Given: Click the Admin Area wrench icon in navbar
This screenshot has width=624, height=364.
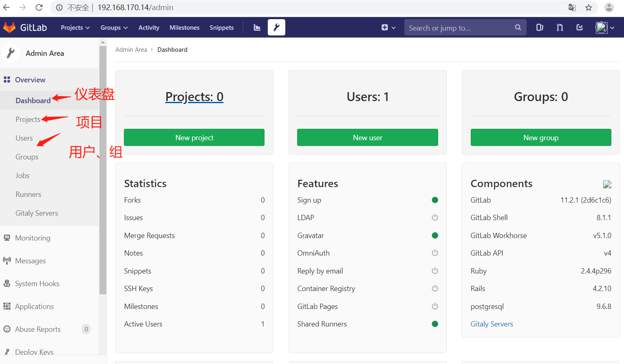Looking at the screenshot, I should [x=276, y=27].
